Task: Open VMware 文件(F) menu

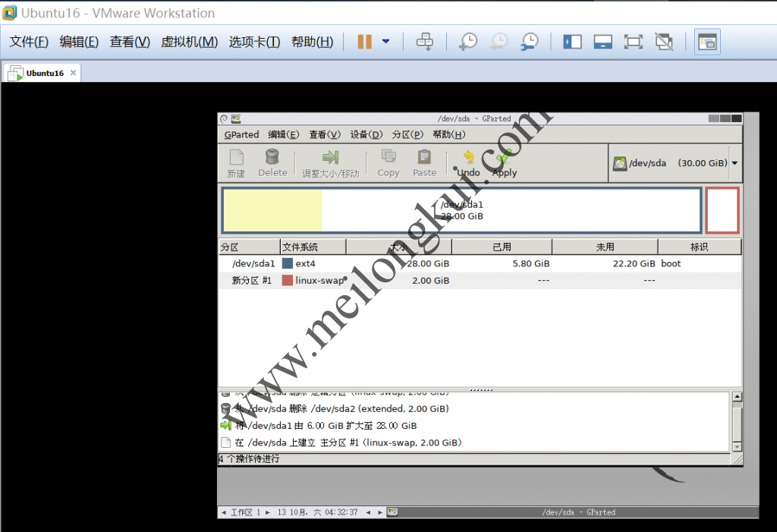Action: coord(29,42)
